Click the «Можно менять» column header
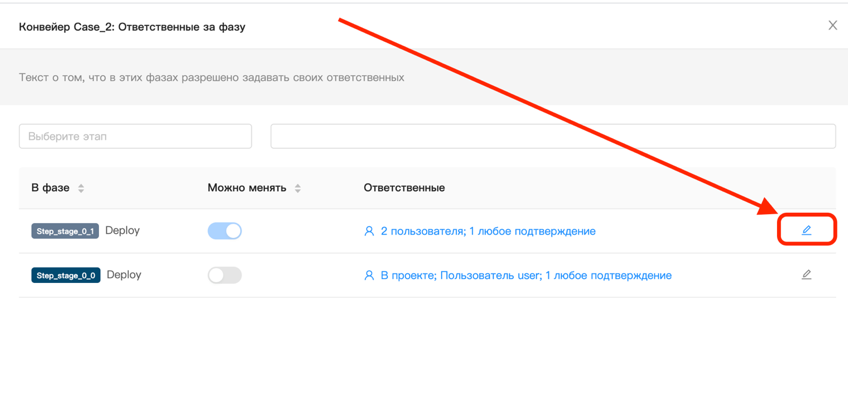The width and height of the screenshot is (848, 416). click(x=247, y=188)
